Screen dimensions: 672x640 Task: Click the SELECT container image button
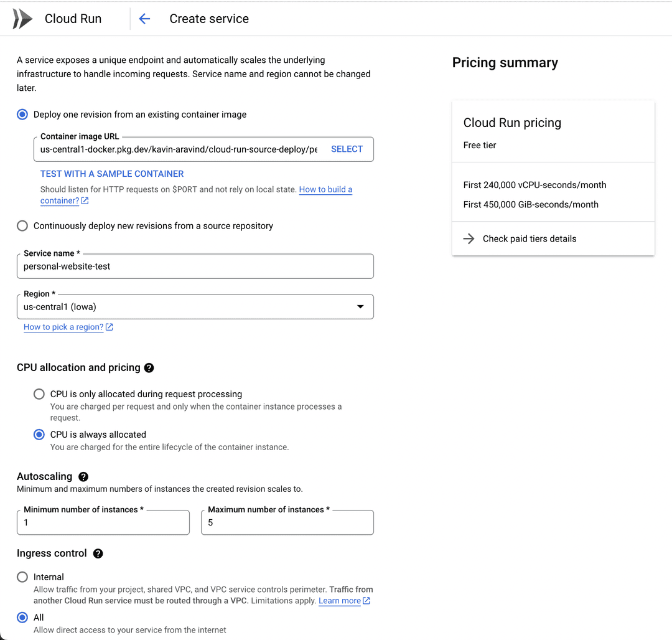[x=347, y=149]
